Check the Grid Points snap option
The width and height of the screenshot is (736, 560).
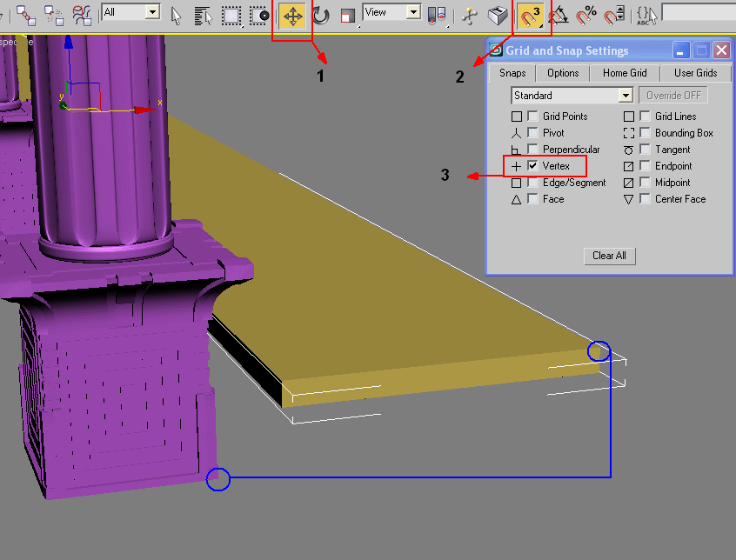tap(532, 117)
